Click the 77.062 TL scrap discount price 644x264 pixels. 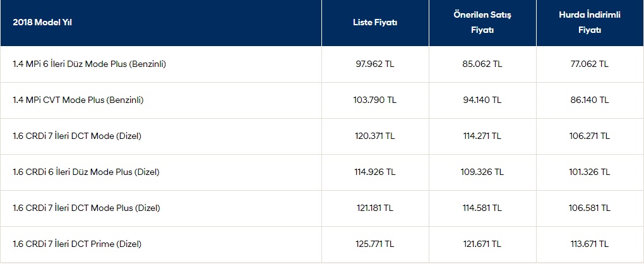pyautogui.click(x=589, y=64)
